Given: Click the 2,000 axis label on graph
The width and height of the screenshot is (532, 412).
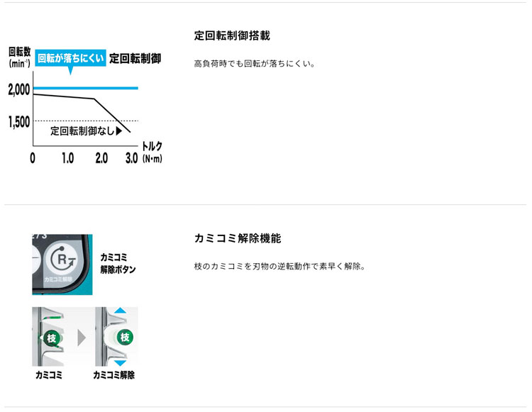Looking at the screenshot, I should pyautogui.click(x=19, y=90).
